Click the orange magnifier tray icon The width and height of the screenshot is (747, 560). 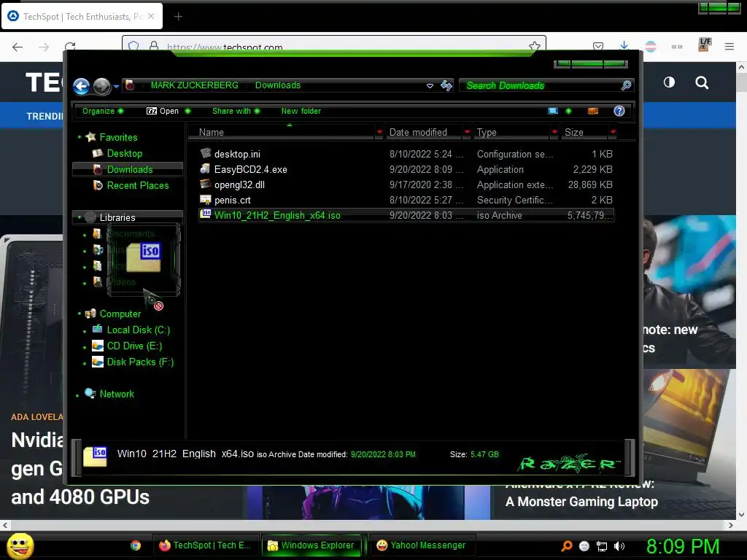(566, 546)
